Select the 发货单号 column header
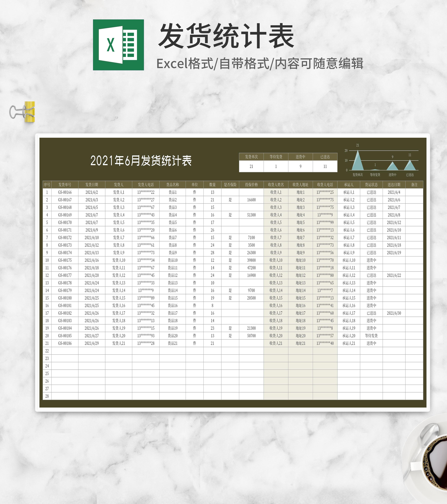 click(x=65, y=185)
